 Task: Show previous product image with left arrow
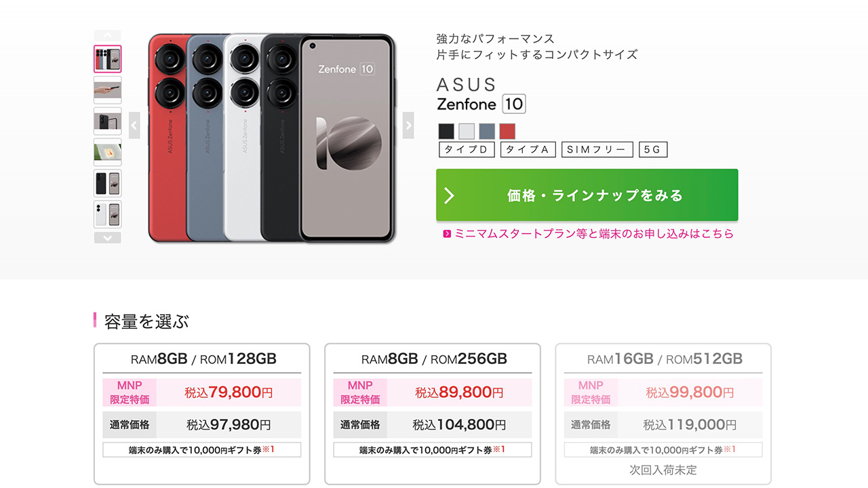pos(134,125)
